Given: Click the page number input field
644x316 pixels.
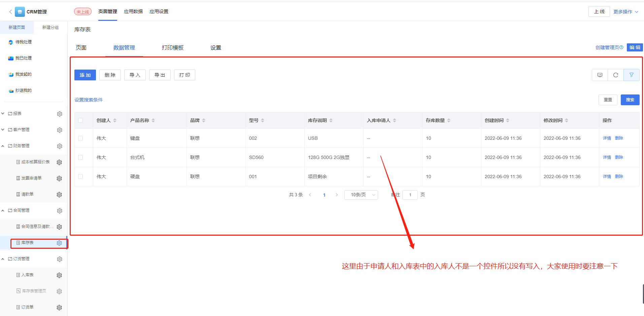Looking at the screenshot, I should [x=410, y=195].
